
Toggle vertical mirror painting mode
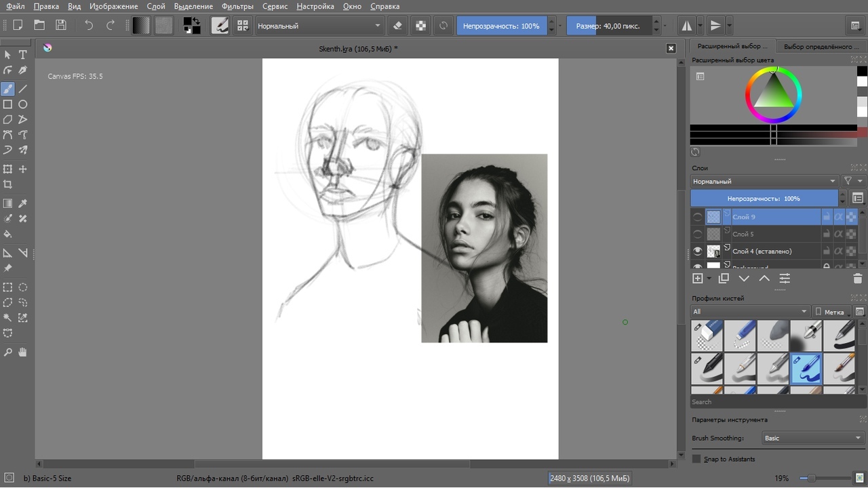click(715, 26)
